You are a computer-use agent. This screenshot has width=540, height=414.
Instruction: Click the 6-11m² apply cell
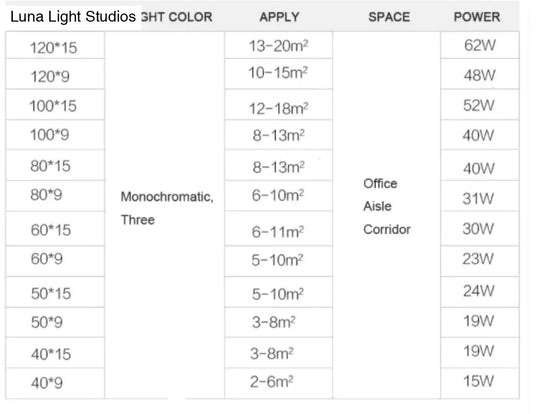click(279, 229)
